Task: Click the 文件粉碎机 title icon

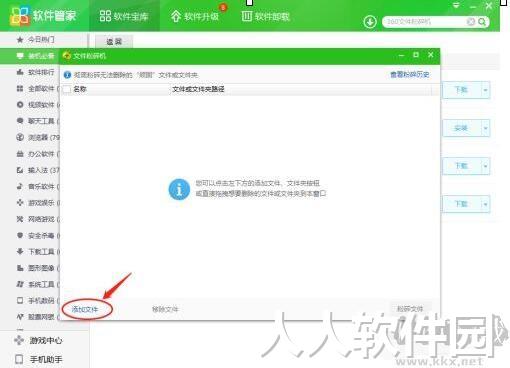Action: tap(67, 56)
